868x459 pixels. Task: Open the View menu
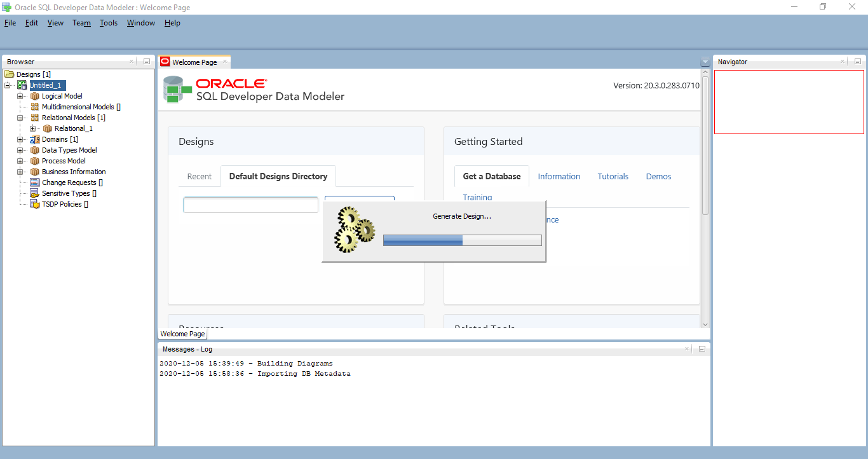55,23
